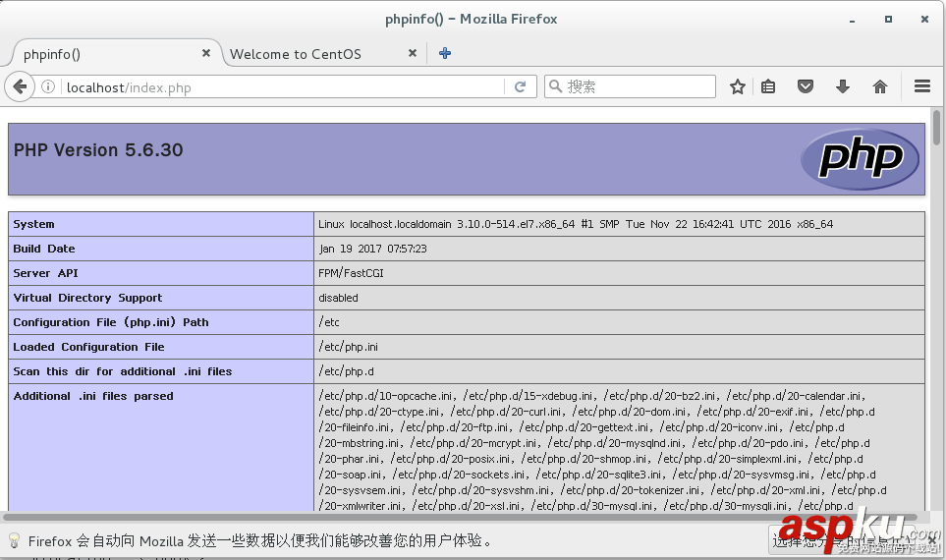The width and height of the screenshot is (946, 560).
Task: Click the horizontal page scrollbar
Action: point(460,517)
